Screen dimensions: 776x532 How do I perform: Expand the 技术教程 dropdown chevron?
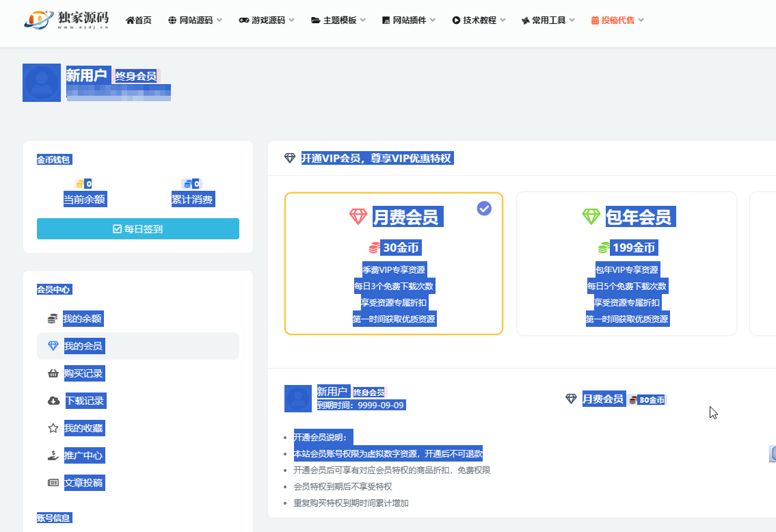coord(503,21)
